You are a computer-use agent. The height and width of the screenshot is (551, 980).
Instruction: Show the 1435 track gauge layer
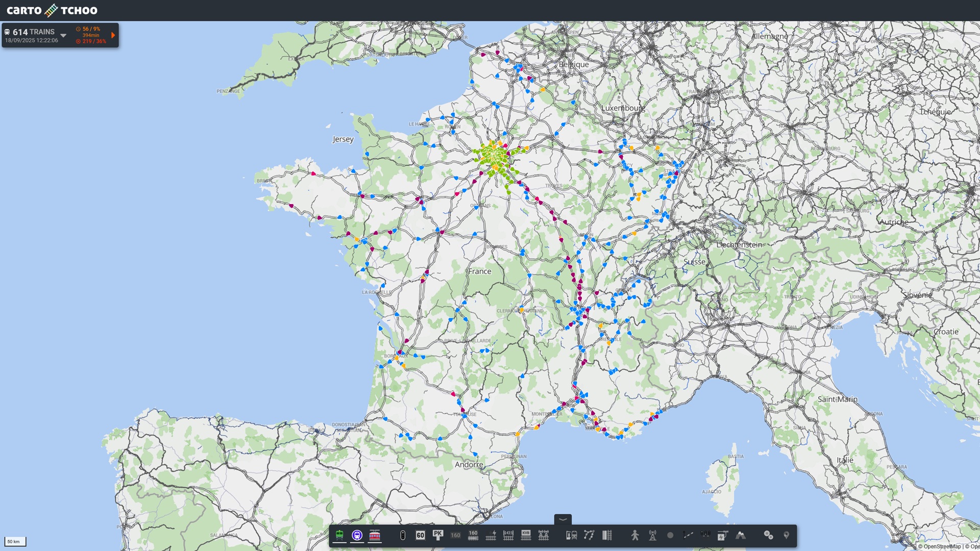[508, 535]
